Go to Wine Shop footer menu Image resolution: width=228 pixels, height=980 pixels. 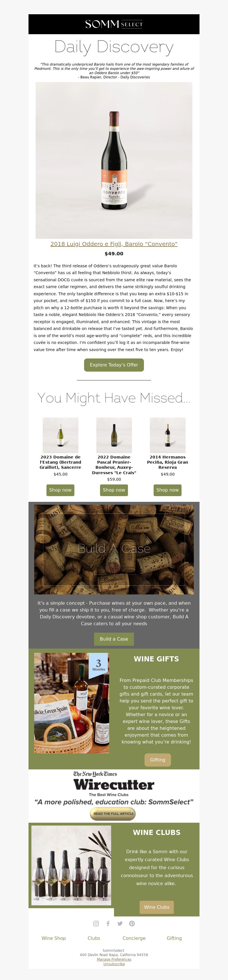coord(54,938)
